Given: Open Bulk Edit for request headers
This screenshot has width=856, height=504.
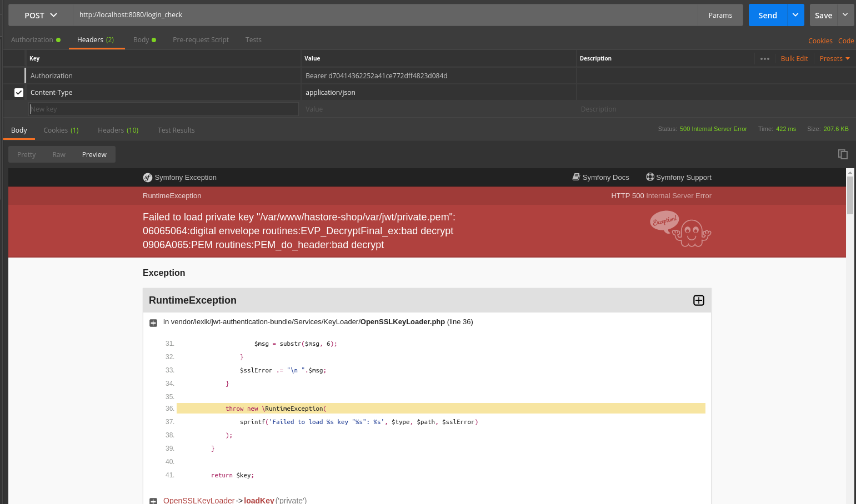Looking at the screenshot, I should click(794, 58).
